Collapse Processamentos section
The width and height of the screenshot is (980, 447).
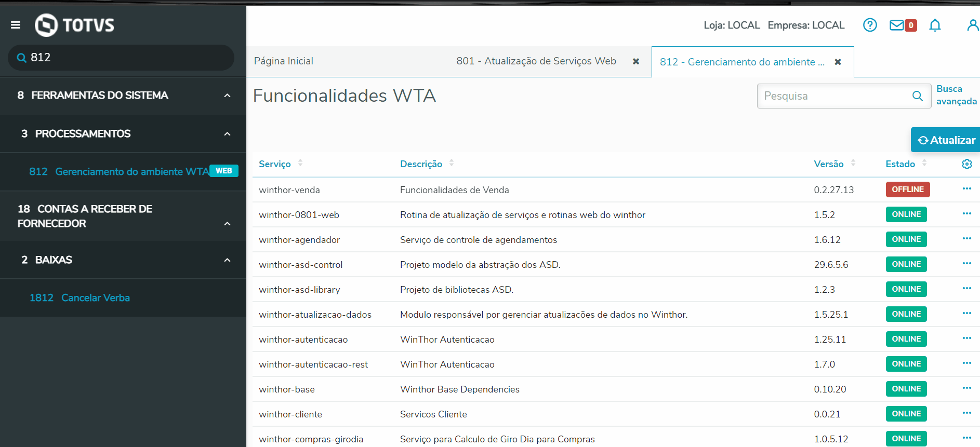tap(227, 134)
